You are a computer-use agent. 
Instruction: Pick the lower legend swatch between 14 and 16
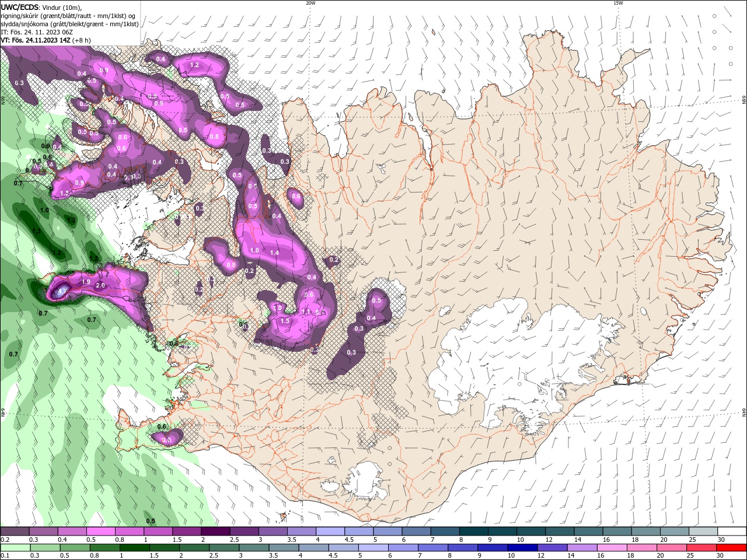pos(582,548)
